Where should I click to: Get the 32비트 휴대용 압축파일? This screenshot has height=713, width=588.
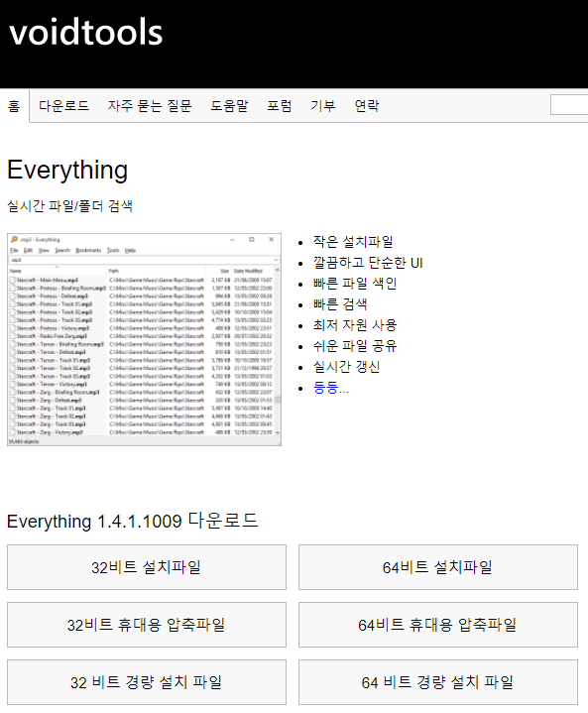tap(147, 625)
